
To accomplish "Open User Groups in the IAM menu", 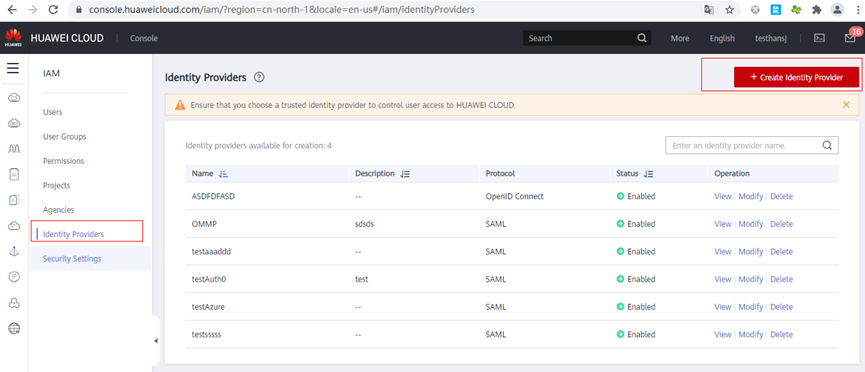I will [x=65, y=136].
